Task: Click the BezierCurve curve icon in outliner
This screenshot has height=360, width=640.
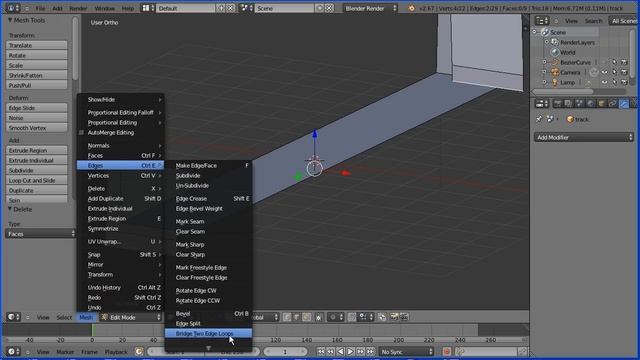Action: click(555, 62)
